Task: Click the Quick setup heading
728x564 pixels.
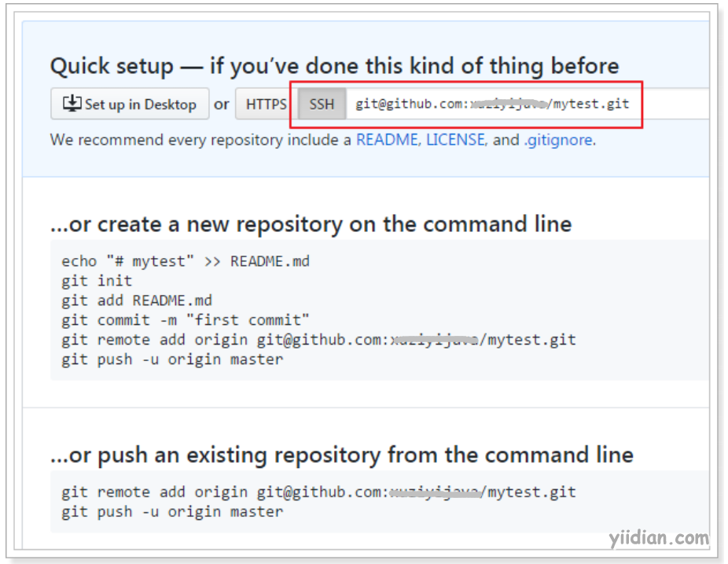Action: pyautogui.click(x=334, y=66)
